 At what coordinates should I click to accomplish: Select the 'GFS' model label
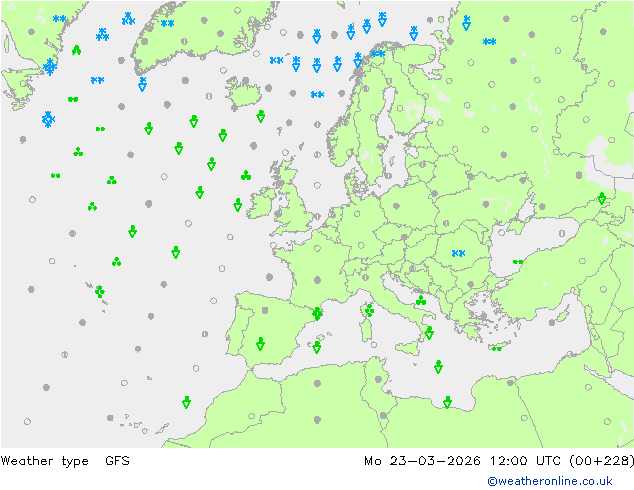117,461
